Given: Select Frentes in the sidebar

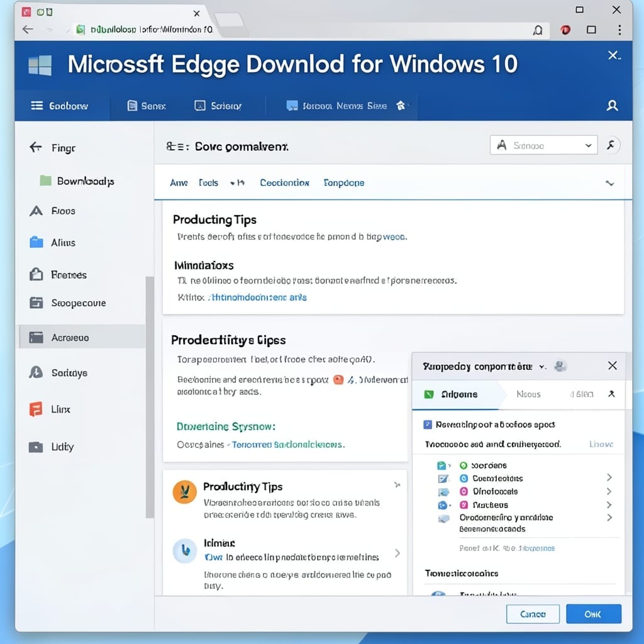Looking at the screenshot, I should pos(58,275).
